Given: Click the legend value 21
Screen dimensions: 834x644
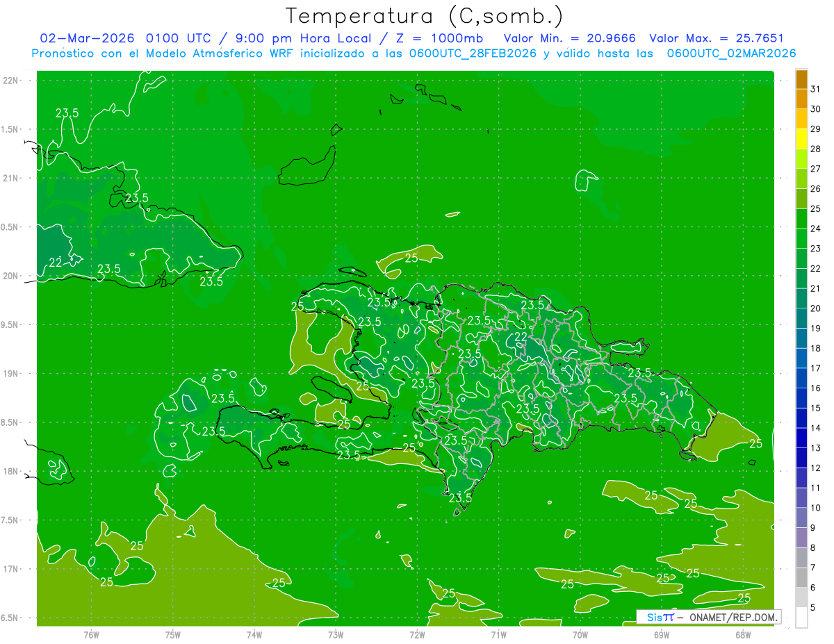Looking at the screenshot, I should tap(815, 288).
